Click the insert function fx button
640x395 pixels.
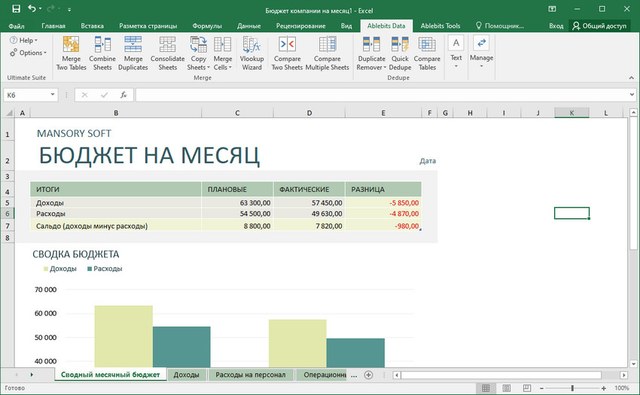[x=123, y=95]
